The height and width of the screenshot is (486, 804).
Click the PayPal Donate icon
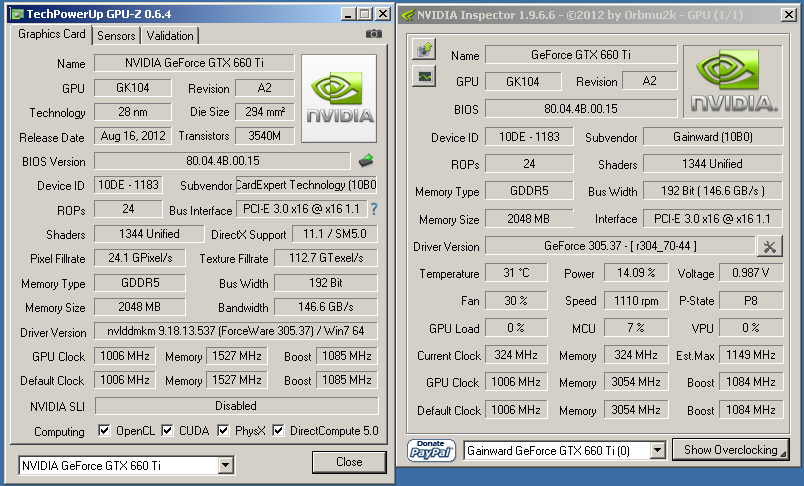pos(432,451)
